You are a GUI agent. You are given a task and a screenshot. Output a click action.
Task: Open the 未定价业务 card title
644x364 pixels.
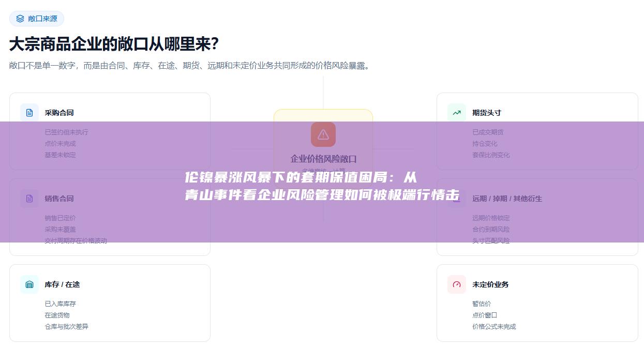click(490, 284)
